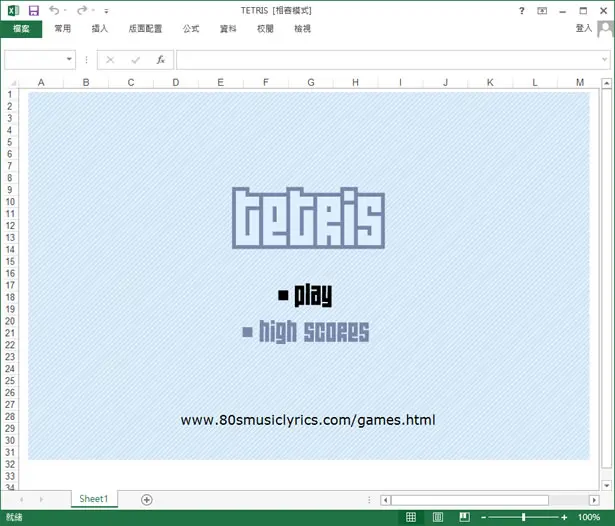The image size is (615, 526).
Task: Expand the Name Box dropdown arrow
Action: [x=69, y=59]
